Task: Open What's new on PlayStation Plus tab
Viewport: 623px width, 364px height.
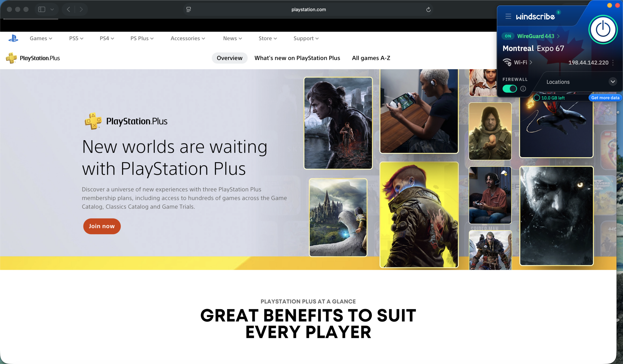Action: pyautogui.click(x=297, y=58)
